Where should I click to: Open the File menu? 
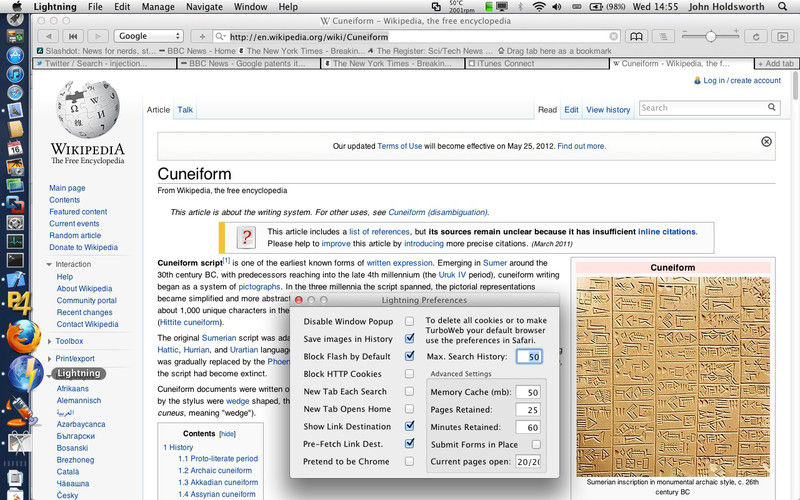coord(95,7)
